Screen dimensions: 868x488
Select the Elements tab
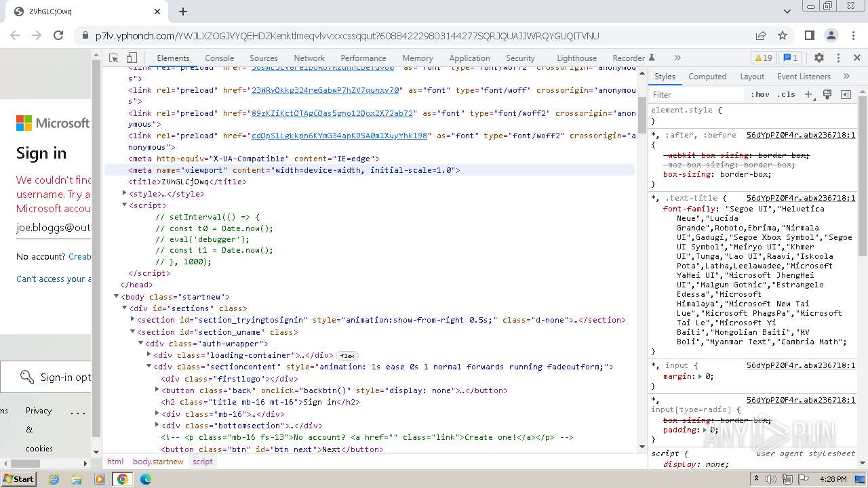[x=173, y=58]
